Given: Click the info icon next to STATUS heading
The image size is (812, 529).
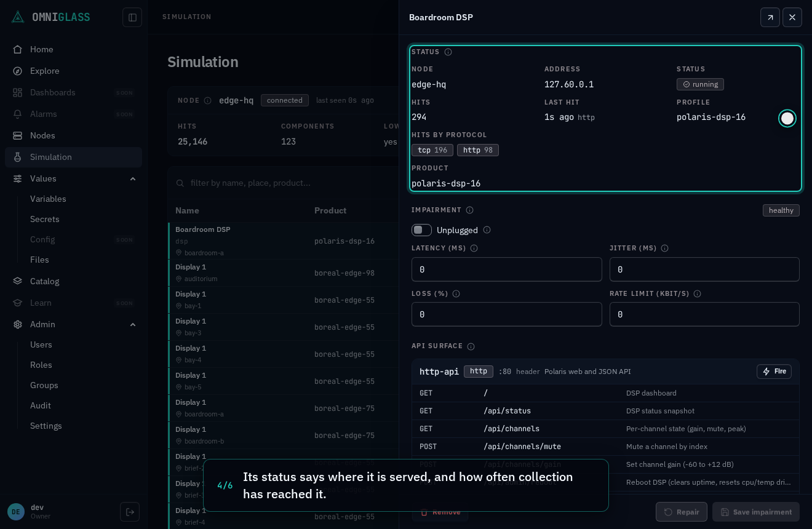Looking at the screenshot, I should [x=448, y=52].
